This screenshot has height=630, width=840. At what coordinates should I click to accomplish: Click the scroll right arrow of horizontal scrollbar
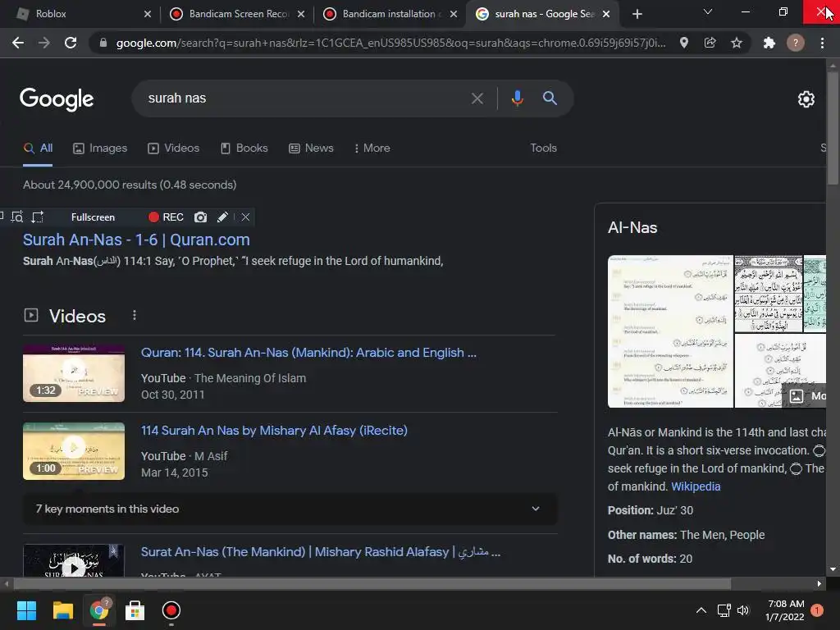coord(819,584)
